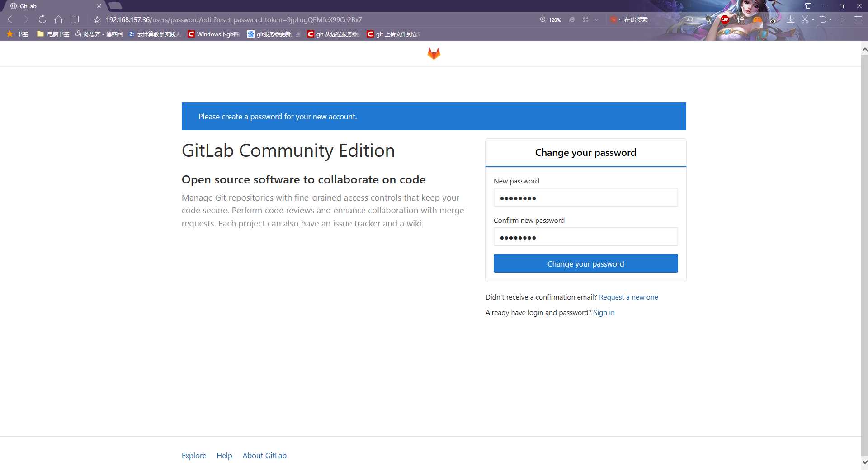Open the zoom 120% magnifier control
The height and width of the screenshot is (470, 868).
550,19
